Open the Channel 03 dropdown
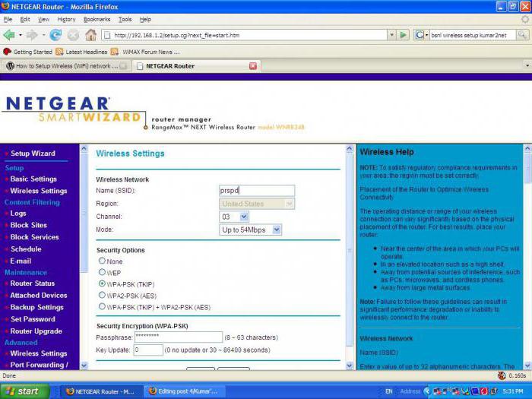The width and height of the screenshot is (532, 399). [x=244, y=217]
